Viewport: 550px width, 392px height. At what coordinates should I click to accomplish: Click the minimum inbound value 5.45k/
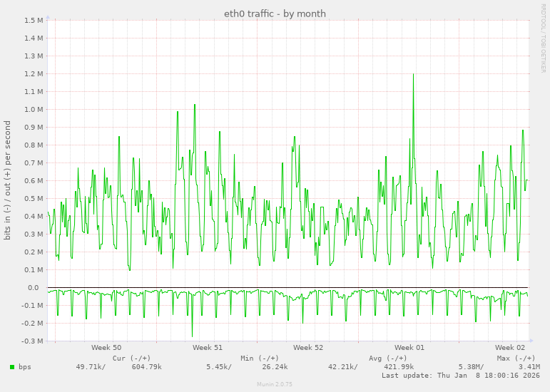219,367
